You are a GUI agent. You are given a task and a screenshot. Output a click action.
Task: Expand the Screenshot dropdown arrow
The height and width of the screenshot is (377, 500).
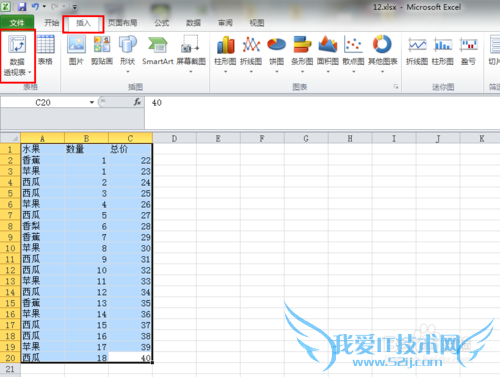tap(191, 71)
